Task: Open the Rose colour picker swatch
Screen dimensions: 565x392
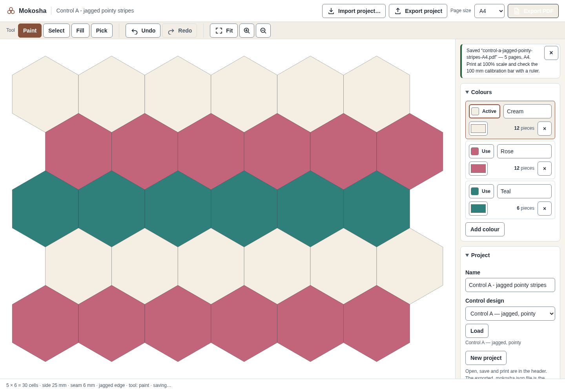Action: (478, 169)
